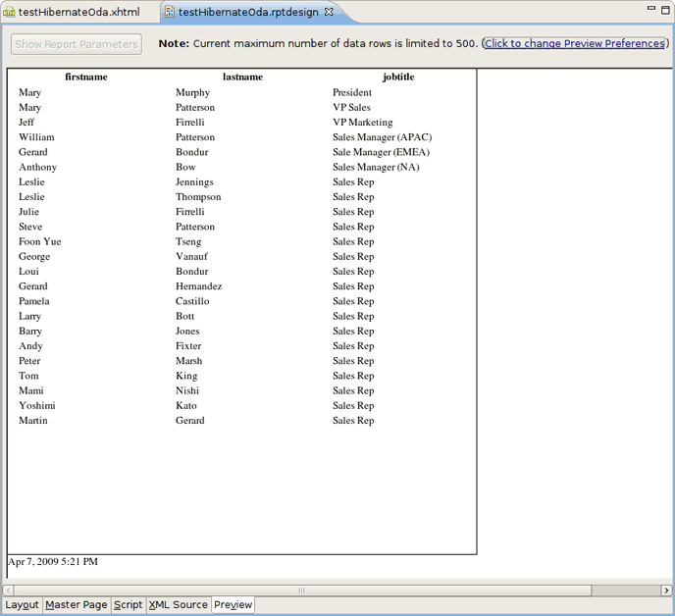Click the Jeff firstname cell
675x616 pixels.
(x=26, y=123)
